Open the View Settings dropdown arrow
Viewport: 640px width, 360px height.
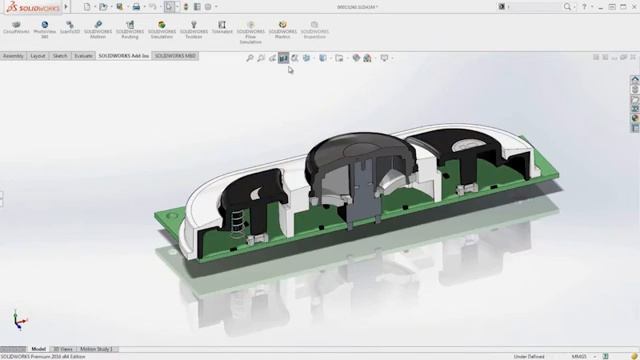pos(392,58)
